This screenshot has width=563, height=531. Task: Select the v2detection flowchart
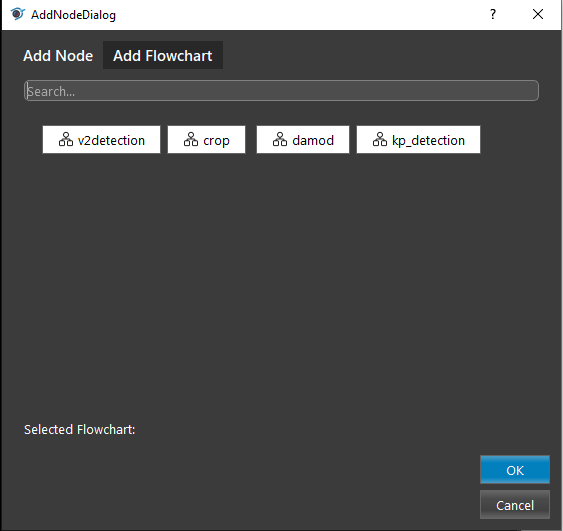(101, 140)
